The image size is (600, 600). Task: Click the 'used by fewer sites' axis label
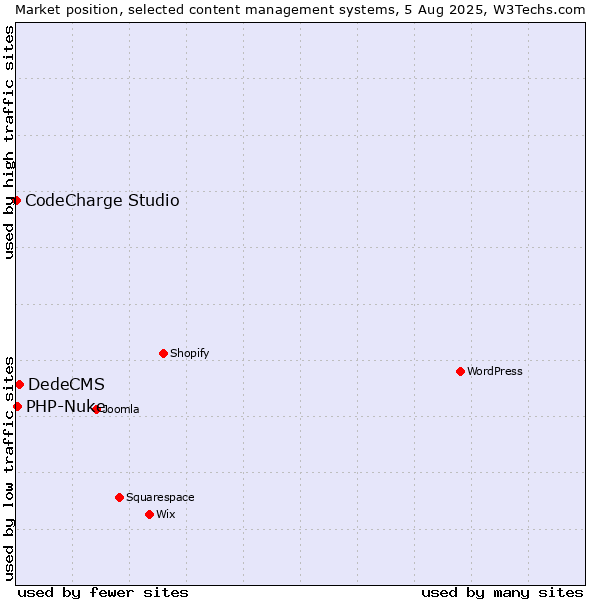pyautogui.click(x=103, y=593)
